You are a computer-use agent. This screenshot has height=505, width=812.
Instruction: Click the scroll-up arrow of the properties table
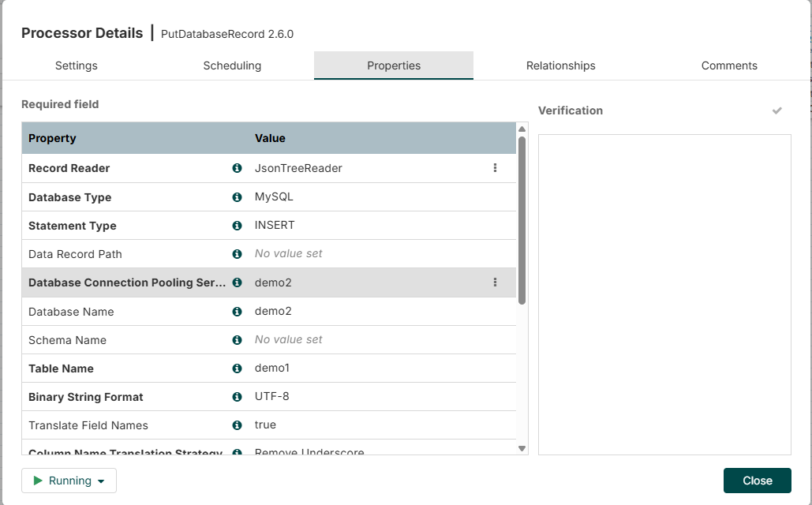click(x=522, y=129)
